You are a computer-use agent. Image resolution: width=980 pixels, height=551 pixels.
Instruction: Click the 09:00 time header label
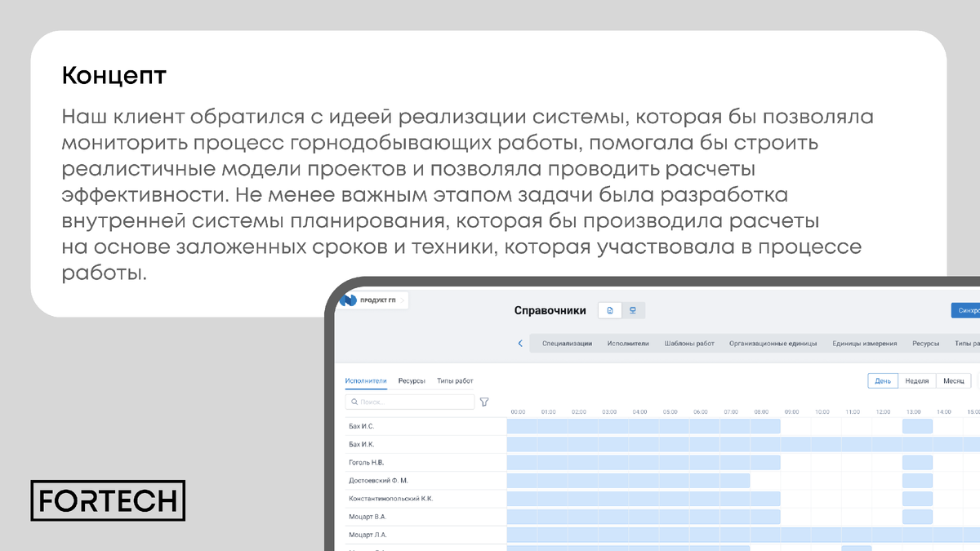pos(791,412)
